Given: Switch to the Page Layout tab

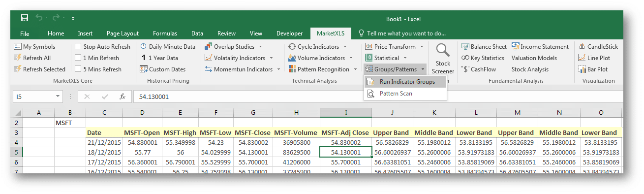Looking at the screenshot, I should click(123, 33).
